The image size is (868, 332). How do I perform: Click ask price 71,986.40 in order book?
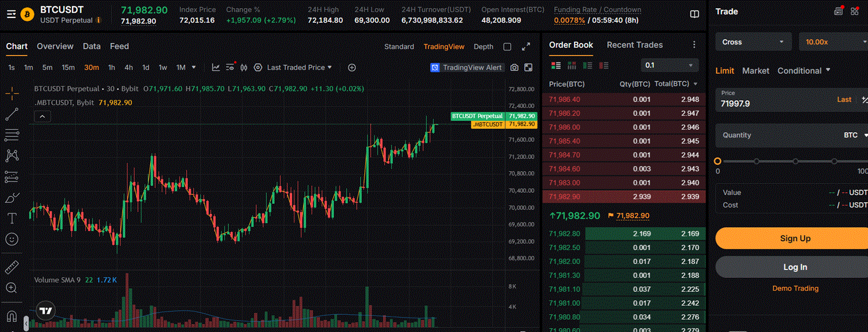point(564,99)
